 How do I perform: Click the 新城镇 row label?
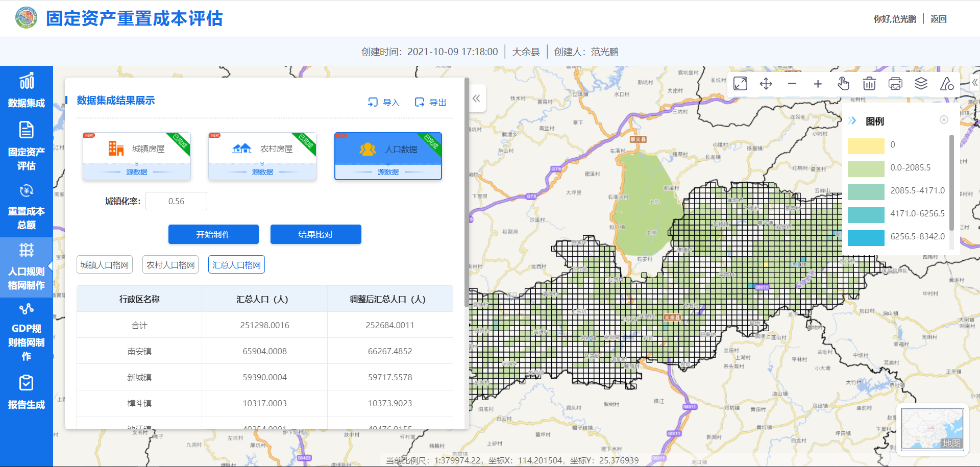[139, 377]
